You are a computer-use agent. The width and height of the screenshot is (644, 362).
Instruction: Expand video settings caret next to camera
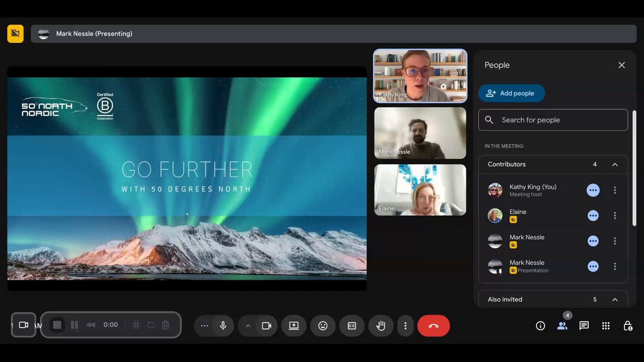[248, 326]
